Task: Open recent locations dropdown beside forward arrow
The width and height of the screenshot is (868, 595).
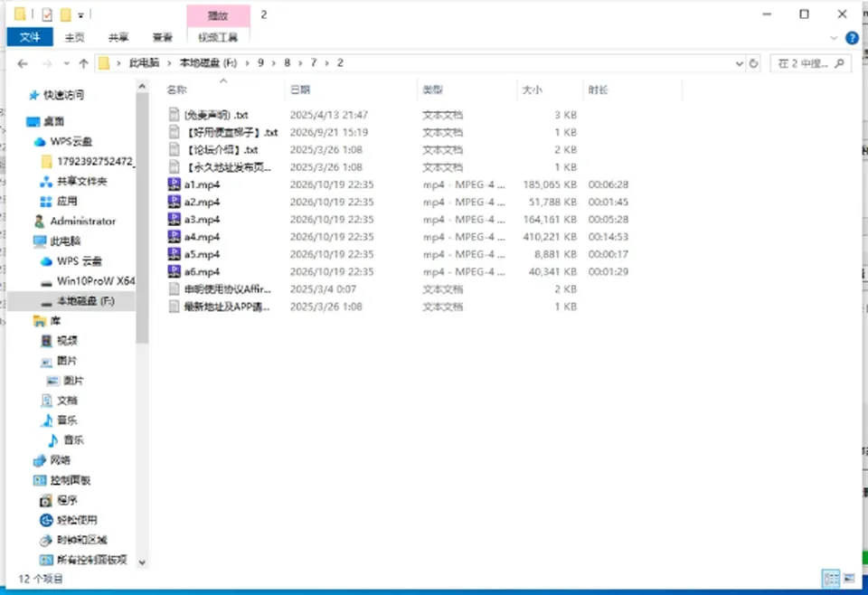Action: 66,63
